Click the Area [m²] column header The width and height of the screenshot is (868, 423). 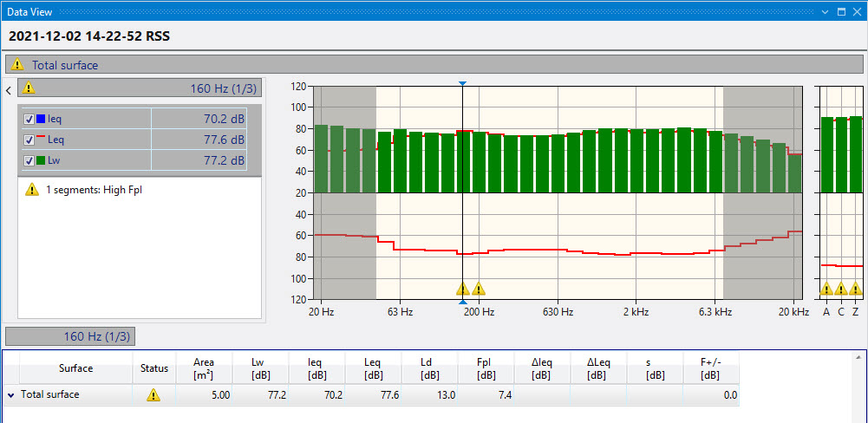(x=204, y=368)
